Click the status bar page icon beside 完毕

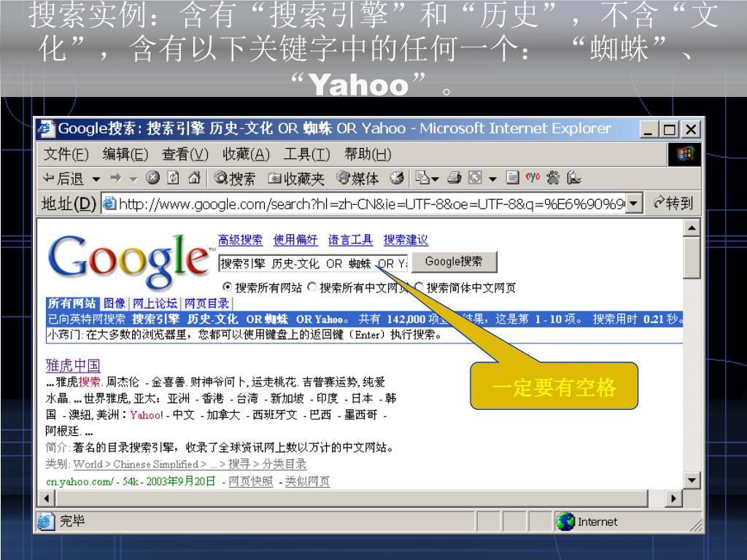[x=45, y=521]
